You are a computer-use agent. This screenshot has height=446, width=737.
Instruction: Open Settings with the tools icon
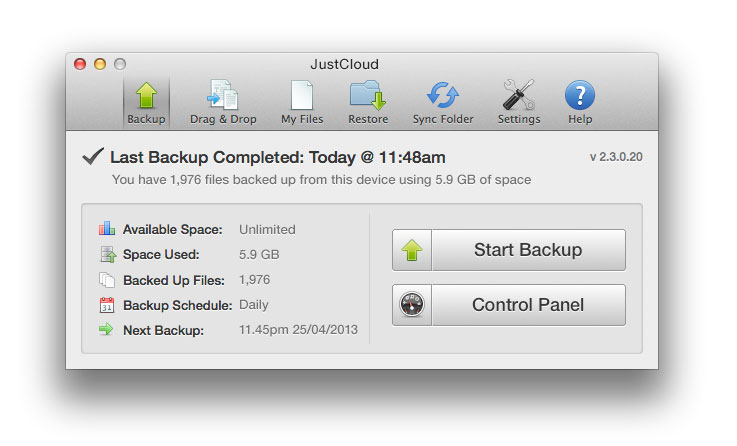click(x=519, y=102)
